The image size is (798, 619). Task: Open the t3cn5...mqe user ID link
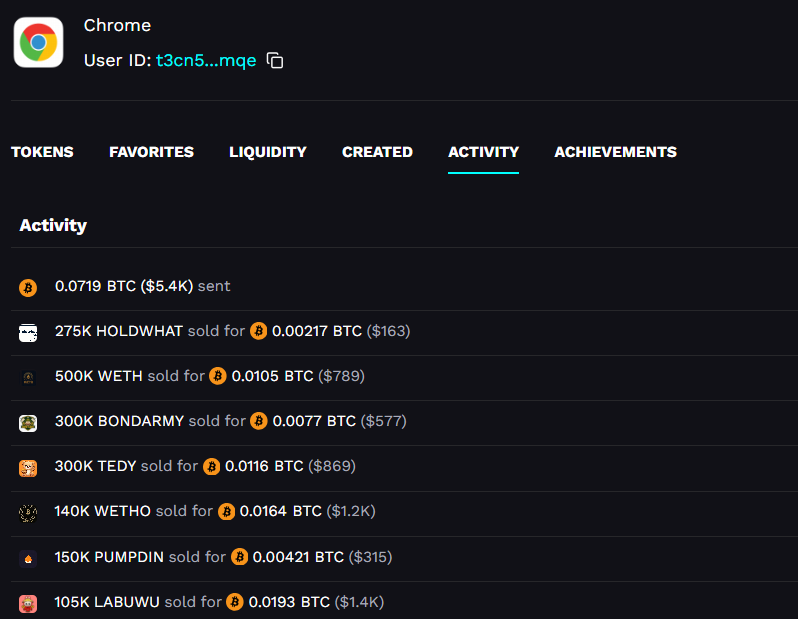pos(206,61)
